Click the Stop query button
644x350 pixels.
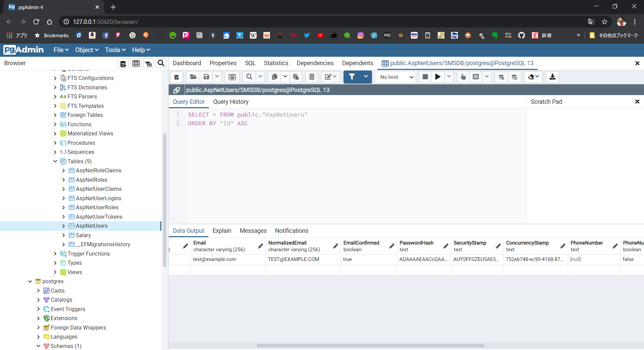point(425,77)
